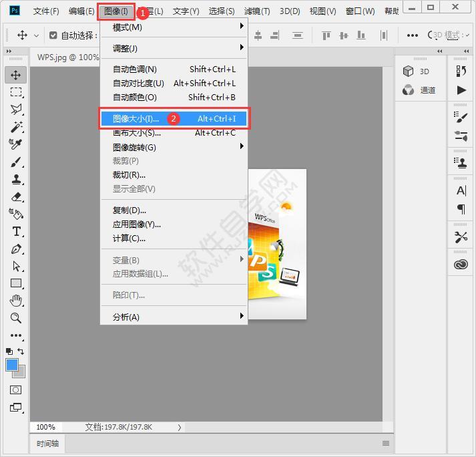The height and width of the screenshot is (457, 476).
Task: Select the Rectangular Marquee tool
Action: pyautogui.click(x=16, y=92)
